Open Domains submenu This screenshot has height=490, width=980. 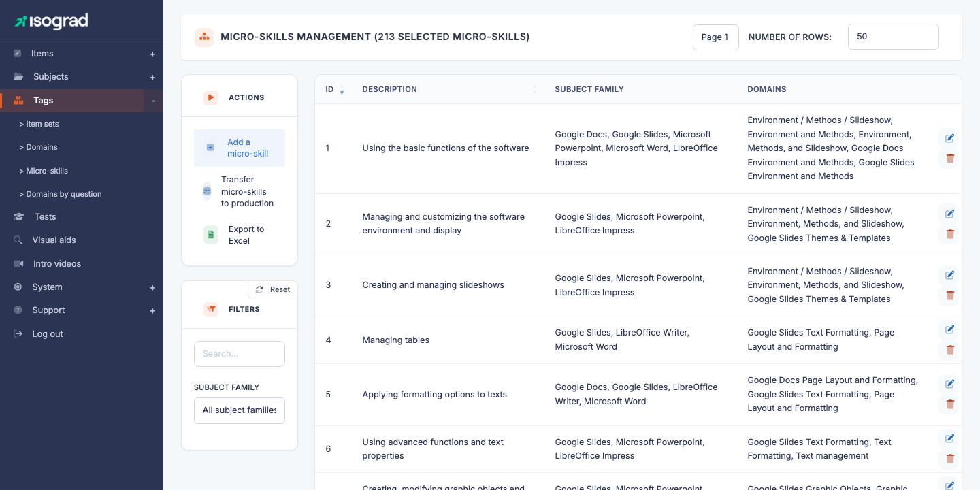tap(38, 147)
